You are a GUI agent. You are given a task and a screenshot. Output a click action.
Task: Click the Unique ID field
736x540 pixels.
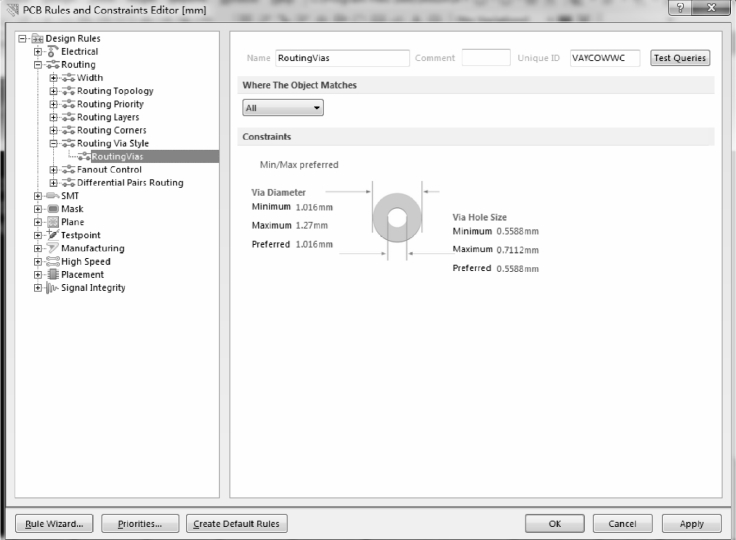click(x=605, y=58)
